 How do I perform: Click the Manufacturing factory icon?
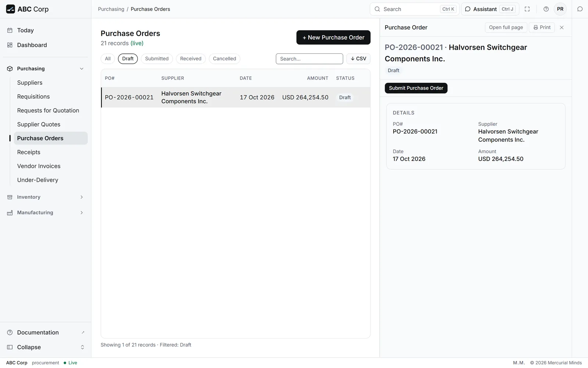10,213
